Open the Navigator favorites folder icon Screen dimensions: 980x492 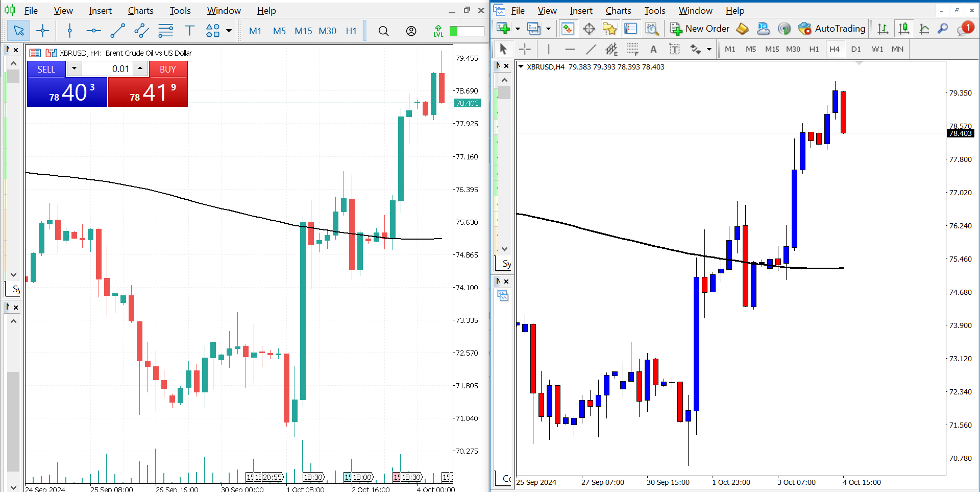click(x=609, y=29)
